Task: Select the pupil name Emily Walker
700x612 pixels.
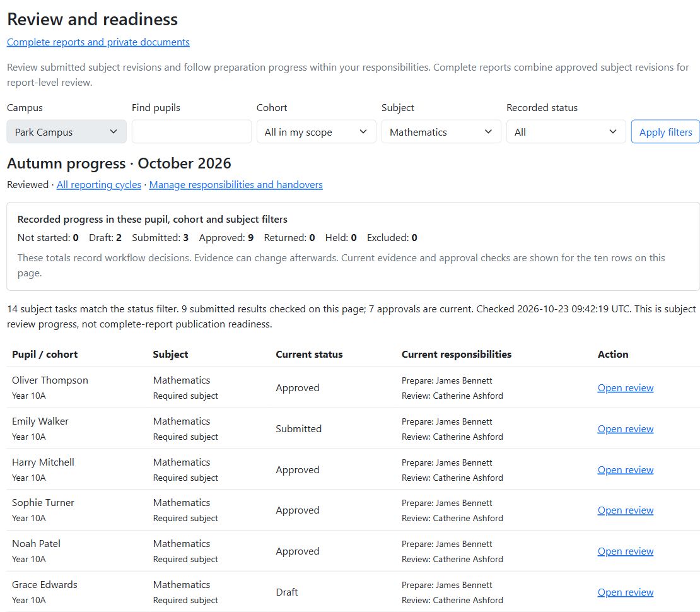Action: click(x=40, y=421)
